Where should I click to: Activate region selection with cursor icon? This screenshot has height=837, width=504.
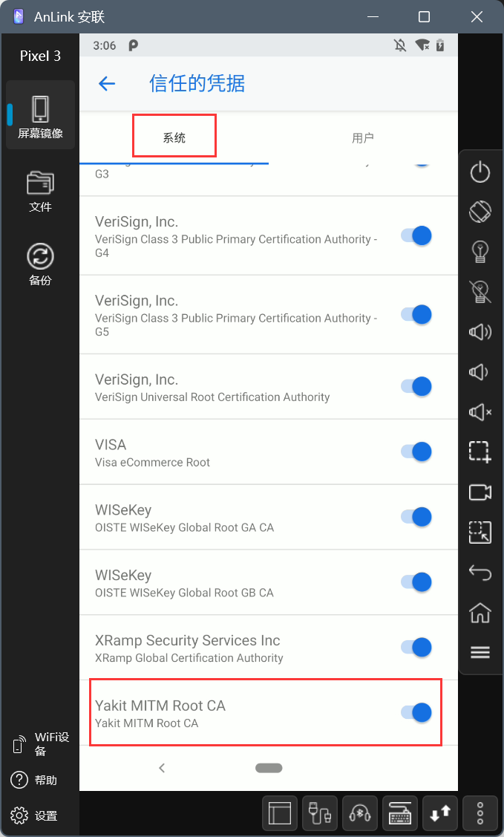[480, 533]
